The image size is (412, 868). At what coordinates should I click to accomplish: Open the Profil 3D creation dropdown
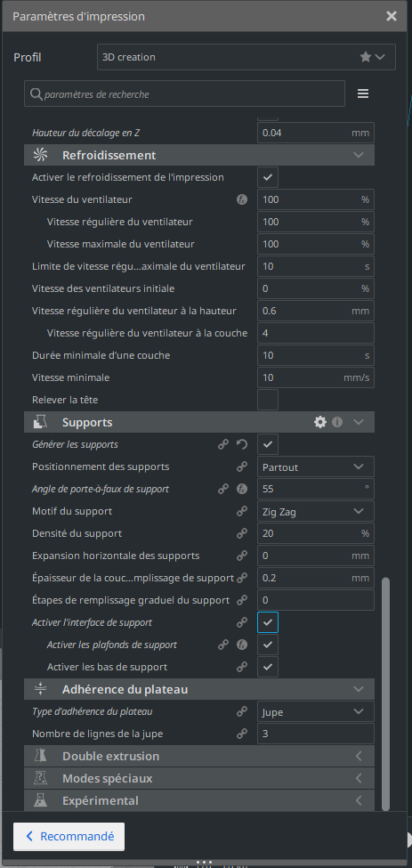coord(246,57)
